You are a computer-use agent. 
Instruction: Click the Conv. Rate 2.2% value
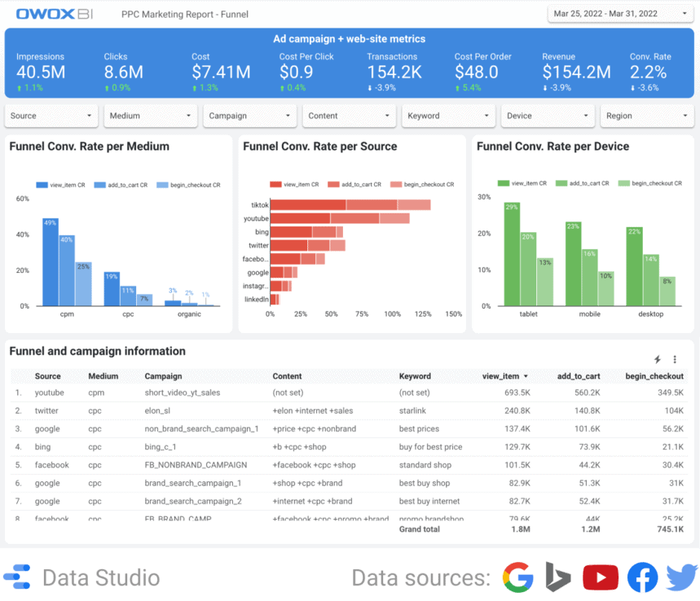pyautogui.click(x=648, y=72)
